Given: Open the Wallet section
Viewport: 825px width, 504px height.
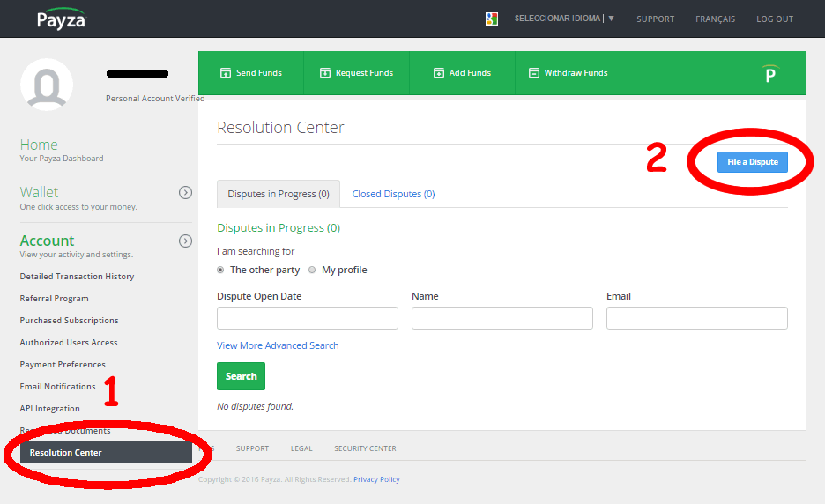Looking at the screenshot, I should pos(39,192).
